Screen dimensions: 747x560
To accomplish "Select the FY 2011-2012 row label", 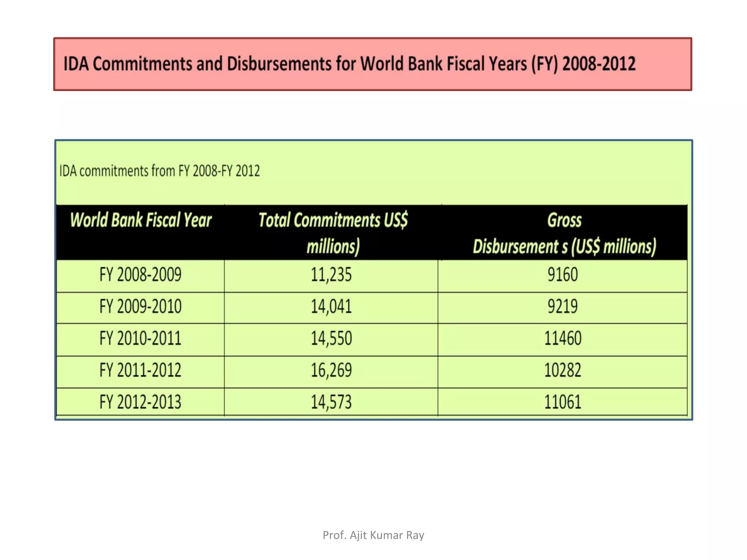I will [140, 370].
